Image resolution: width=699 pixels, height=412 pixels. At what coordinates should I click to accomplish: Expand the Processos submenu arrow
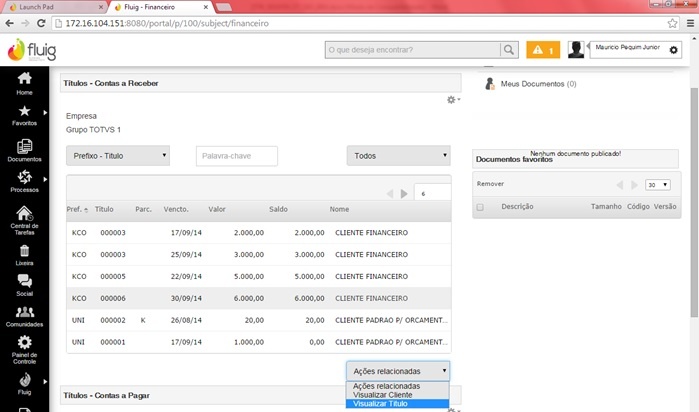(x=45, y=179)
